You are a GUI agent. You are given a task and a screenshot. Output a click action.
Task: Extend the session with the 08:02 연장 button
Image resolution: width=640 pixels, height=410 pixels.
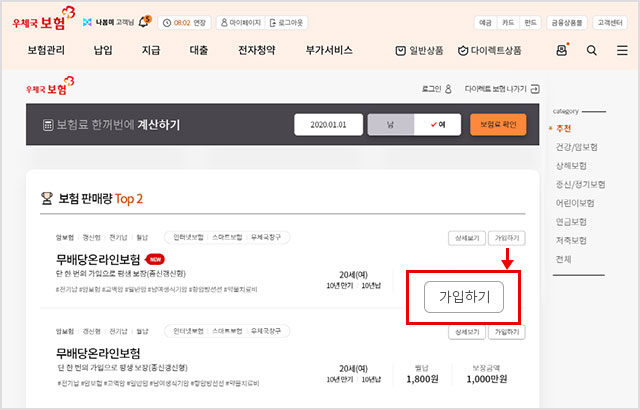184,23
